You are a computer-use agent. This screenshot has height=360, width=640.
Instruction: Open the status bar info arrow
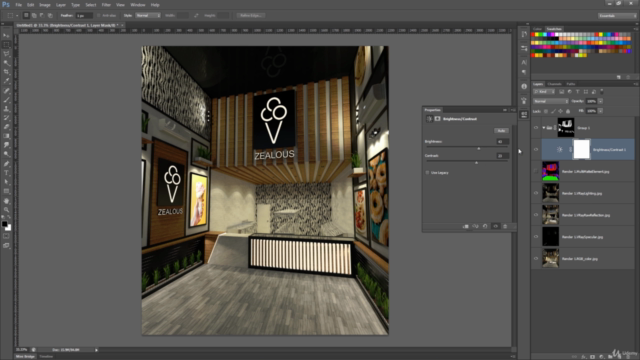96,350
